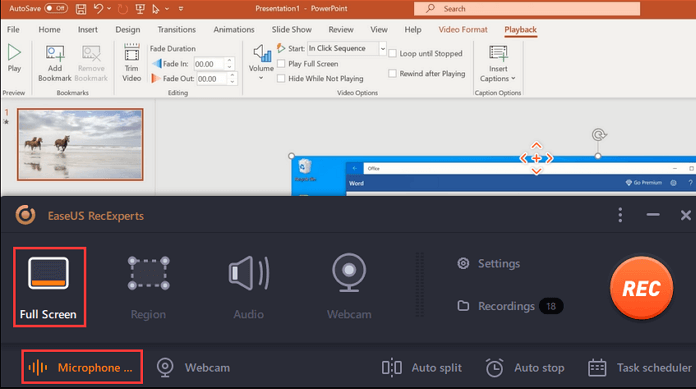The image size is (696, 389).
Task: Open the Customize Quick Access Toolbar menu
Action: pyautogui.click(x=181, y=8)
